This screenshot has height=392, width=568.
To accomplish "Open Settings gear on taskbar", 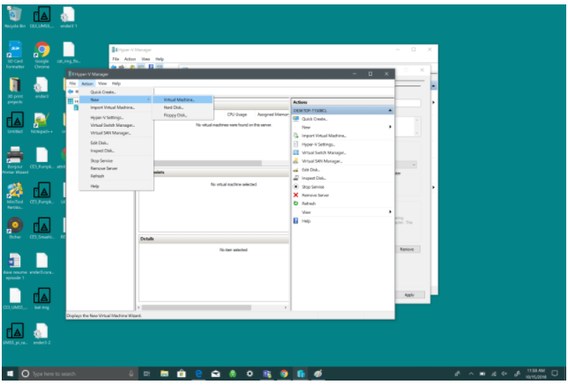I will tap(250, 374).
